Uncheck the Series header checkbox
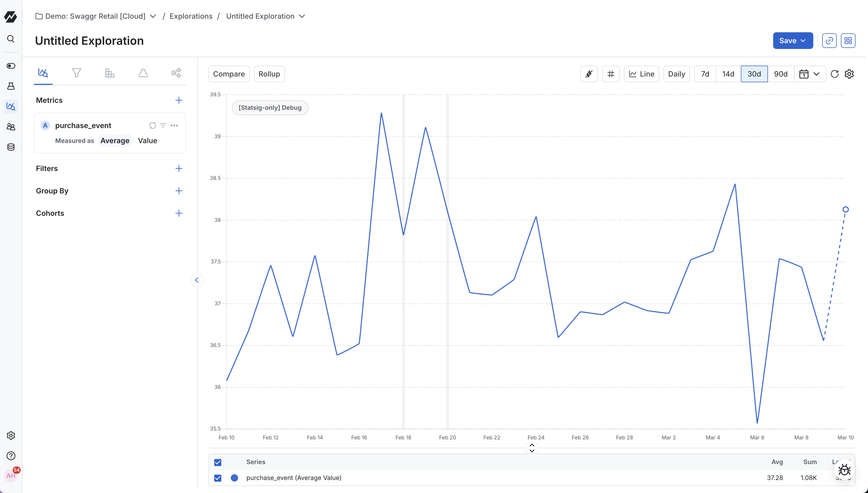The height and width of the screenshot is (493, 868). [218, 462]
